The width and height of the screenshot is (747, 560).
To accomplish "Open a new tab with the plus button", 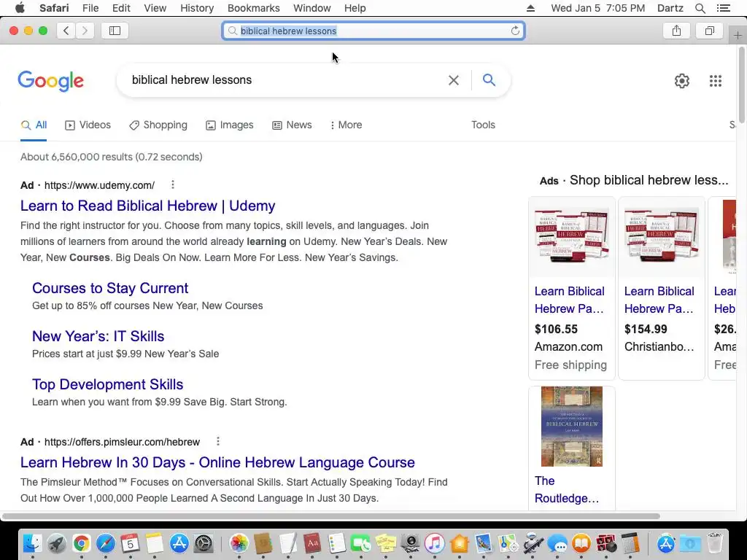I will click(x=738, y=35).
